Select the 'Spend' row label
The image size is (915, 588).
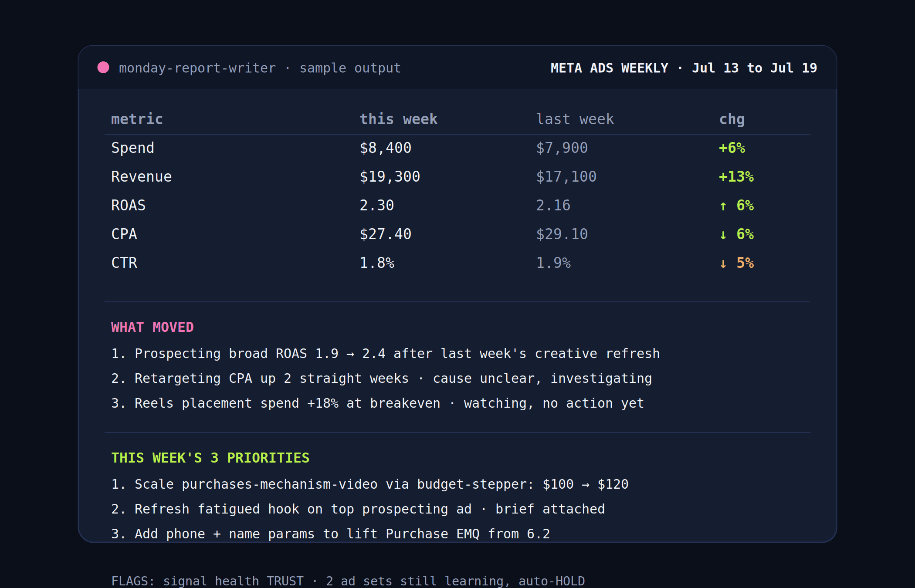(132, 148)
